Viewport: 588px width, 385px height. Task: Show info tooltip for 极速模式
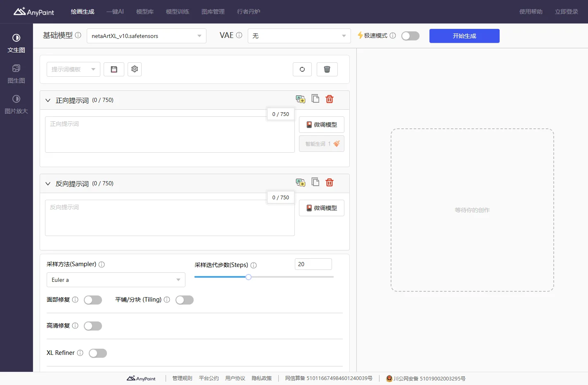click(393, 35)
